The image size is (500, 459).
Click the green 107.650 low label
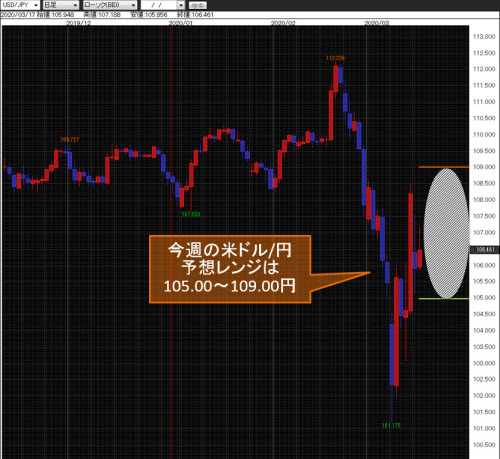coord(191,214)
